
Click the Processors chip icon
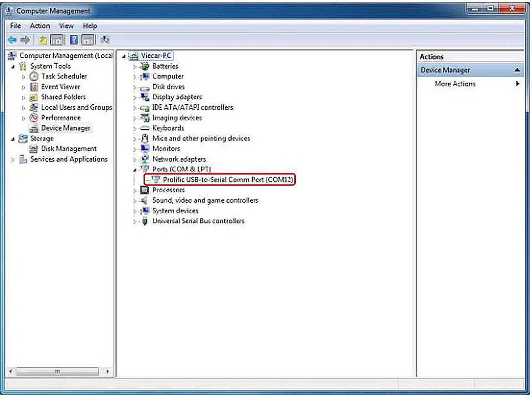coord(145,190)
